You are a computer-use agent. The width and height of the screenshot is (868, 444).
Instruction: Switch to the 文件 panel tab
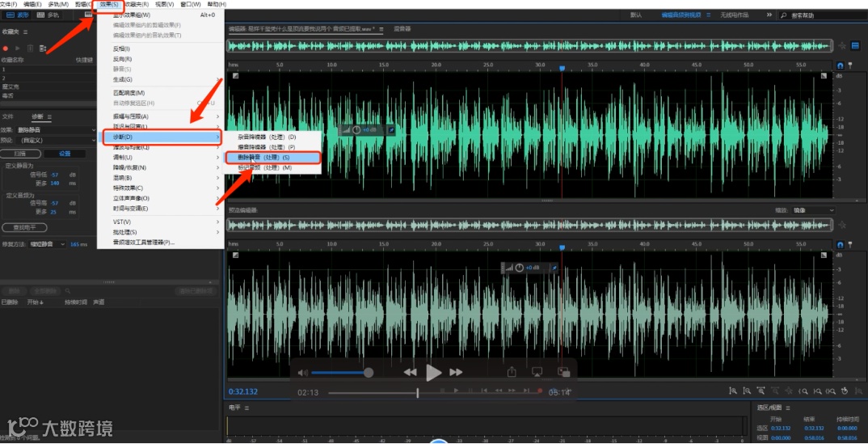pos(8,116)
